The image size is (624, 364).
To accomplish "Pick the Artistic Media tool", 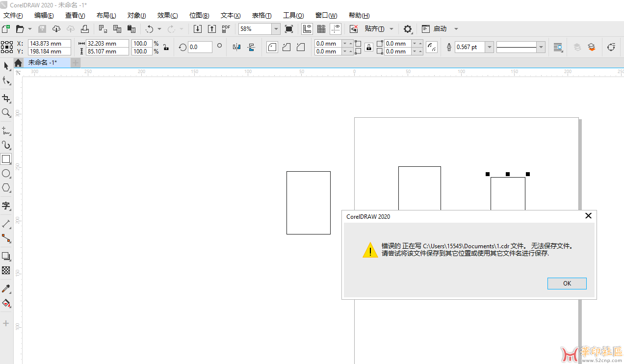I will 6,145.
